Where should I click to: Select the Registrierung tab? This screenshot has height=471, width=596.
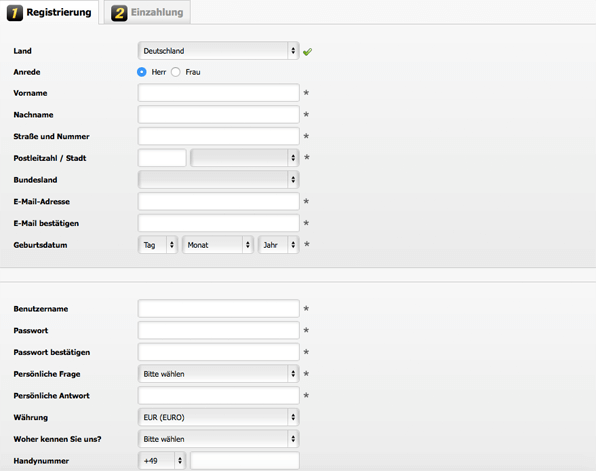(49, 13)
